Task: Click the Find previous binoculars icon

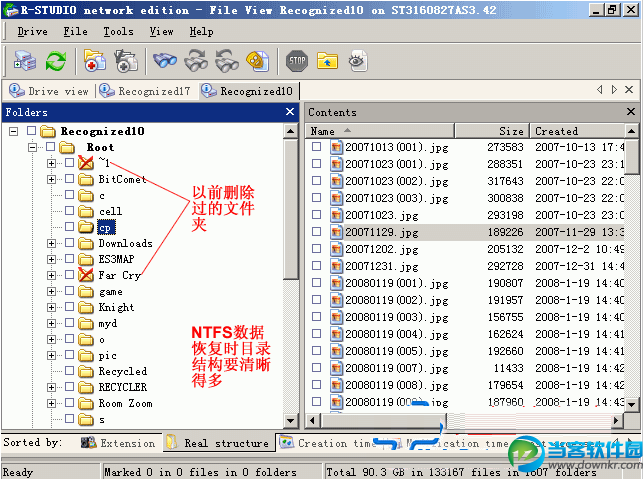Action: coord(227,61)
